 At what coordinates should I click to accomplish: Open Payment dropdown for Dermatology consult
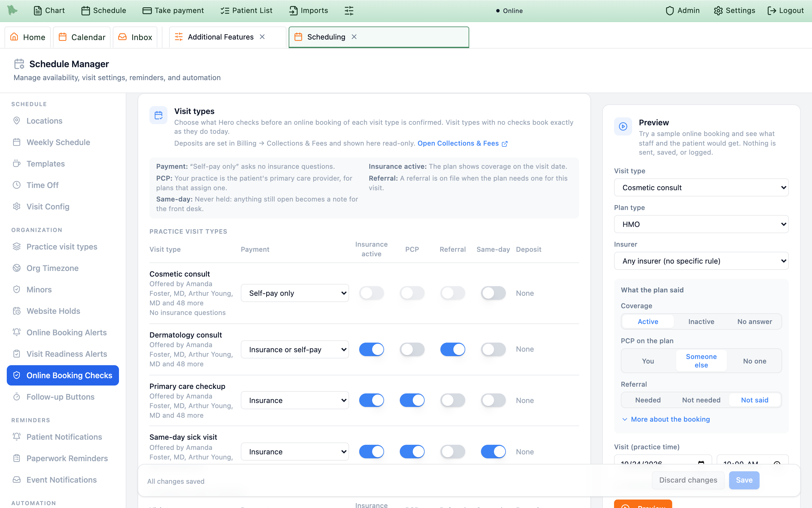point(295,349)
